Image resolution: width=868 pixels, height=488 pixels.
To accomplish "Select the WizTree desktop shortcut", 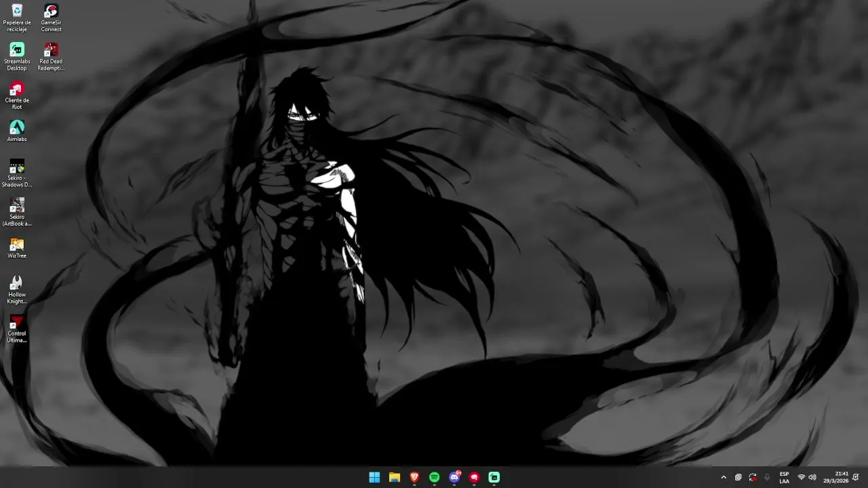I will coord(17,248).
